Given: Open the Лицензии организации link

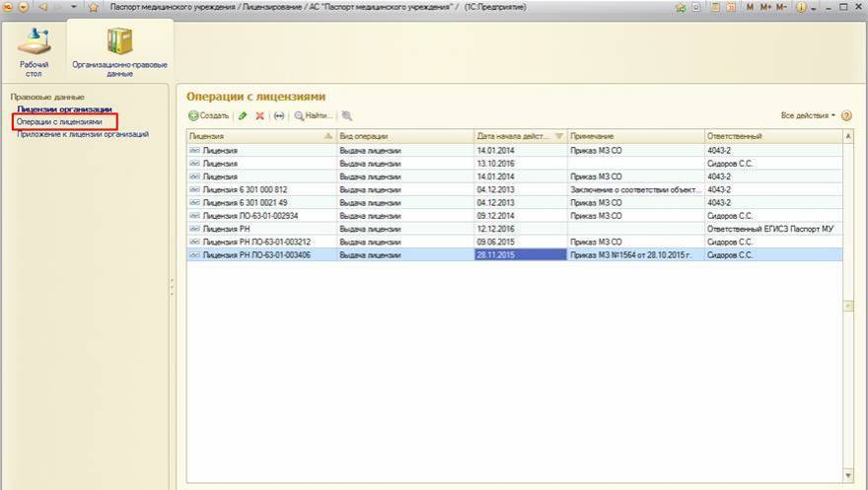Looking at the screenshot, I should pos(64,109).
